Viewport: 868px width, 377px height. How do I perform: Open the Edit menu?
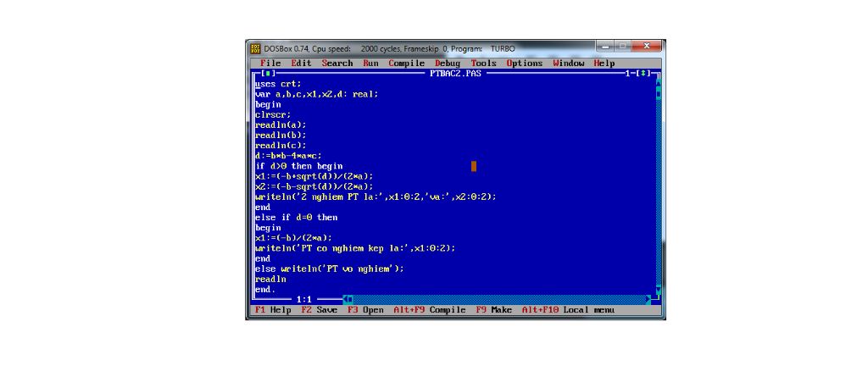pos(302,63)
